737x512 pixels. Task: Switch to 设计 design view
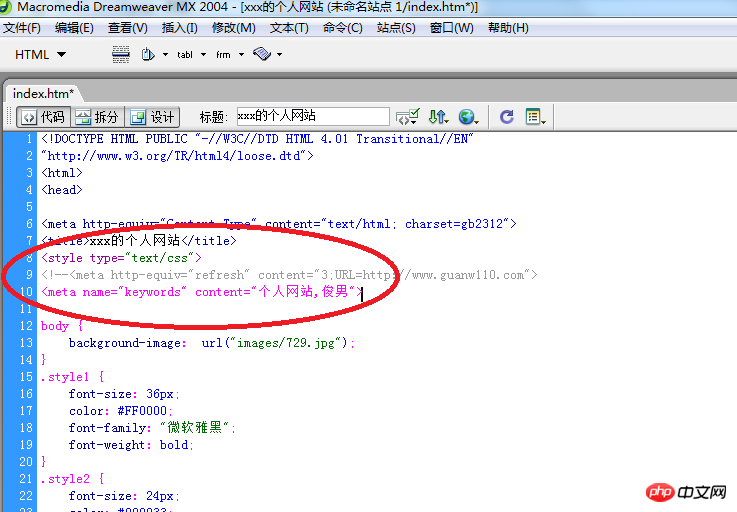tap(152, 117)
